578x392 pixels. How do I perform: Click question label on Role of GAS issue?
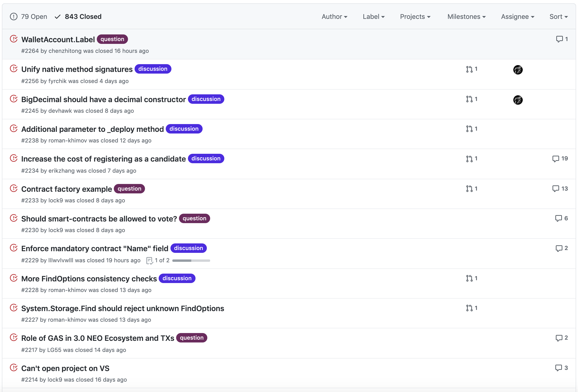click(191, 338)
